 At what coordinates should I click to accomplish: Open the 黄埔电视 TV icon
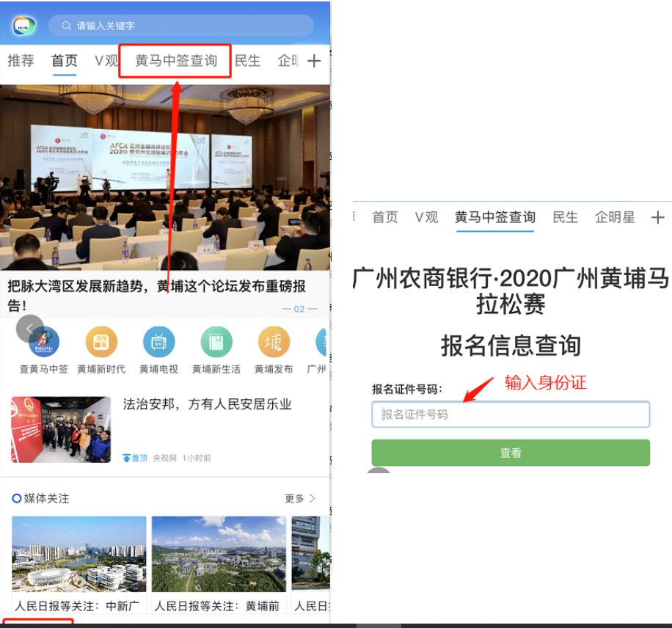tap(158, 342)
